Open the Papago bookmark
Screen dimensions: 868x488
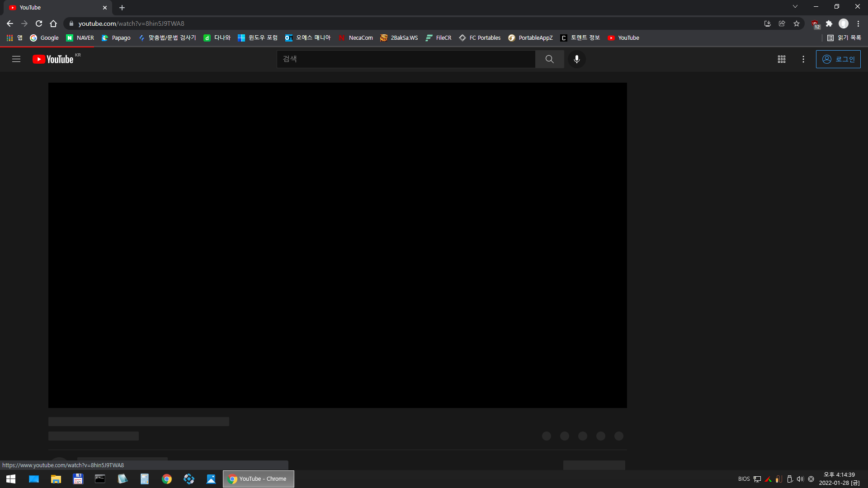[x=116, y=38]
